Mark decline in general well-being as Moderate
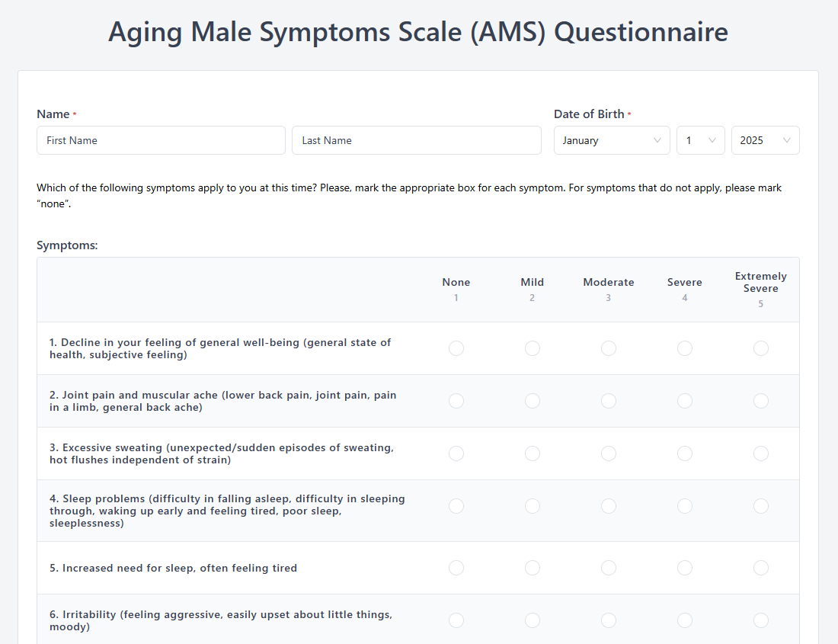 pos(609,348)
